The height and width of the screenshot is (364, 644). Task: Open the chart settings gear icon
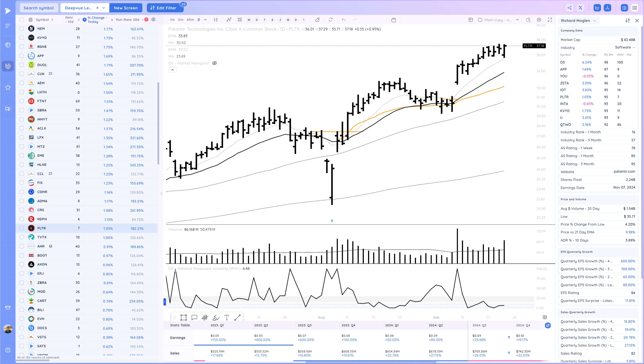[x=539, y=20]
